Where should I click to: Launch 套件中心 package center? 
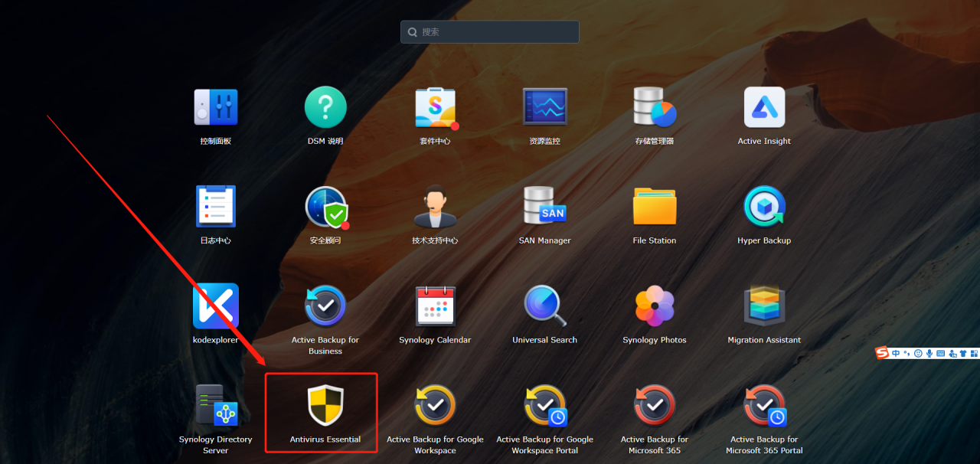click(x=435, y=107)
